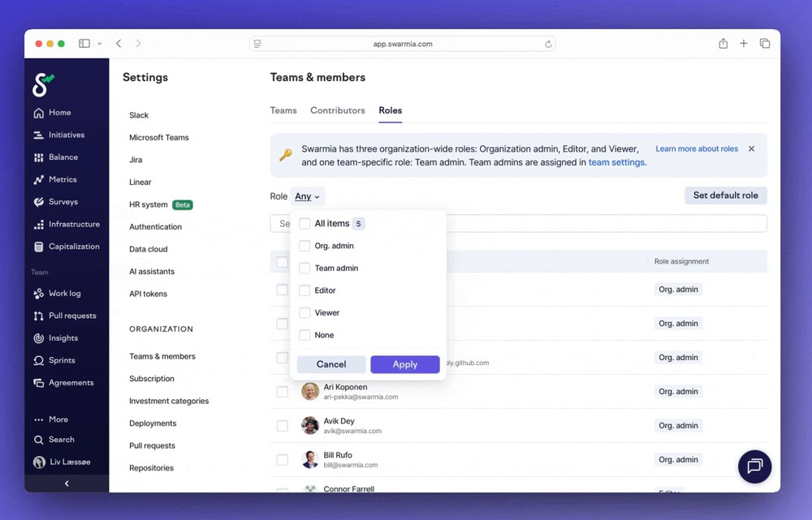Check the Org. admin filter checkbox
This screenshot has height=520, width=812.
(304, 246)
